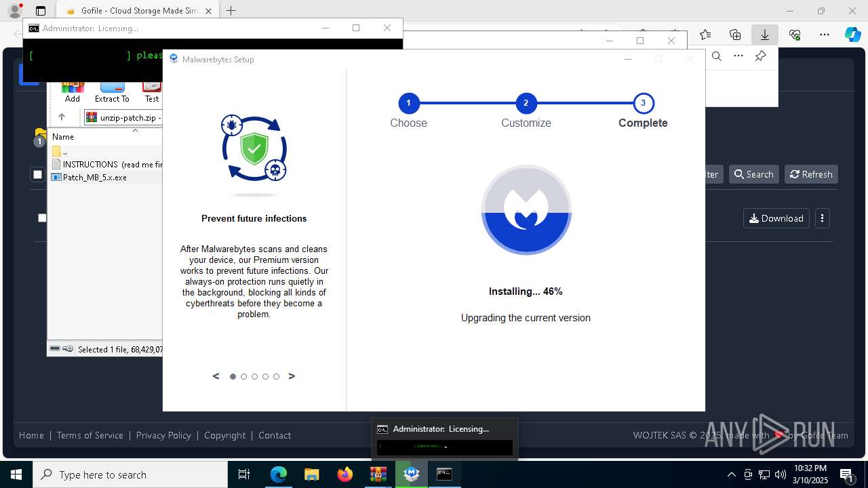Open Microsoft Edge from taskbar

coord(279,474)
